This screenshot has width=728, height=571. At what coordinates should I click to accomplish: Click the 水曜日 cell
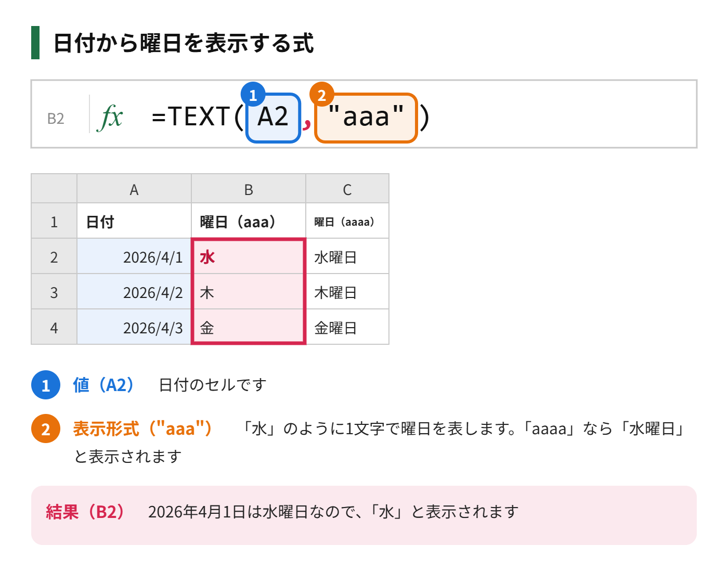tap(347, 256)
